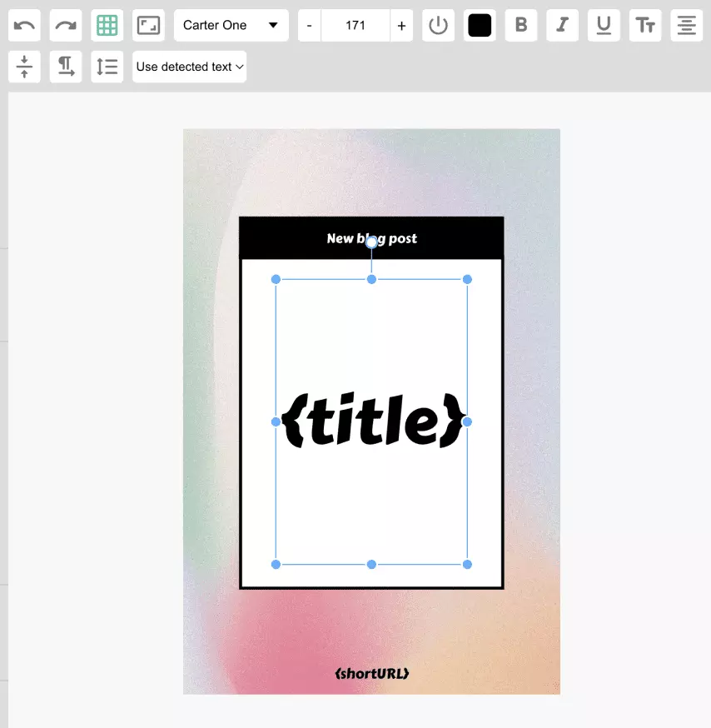The height and width of the screenshot is (728, 711).
Task: Open the black text color picker
Action: (x=480, y=25)
